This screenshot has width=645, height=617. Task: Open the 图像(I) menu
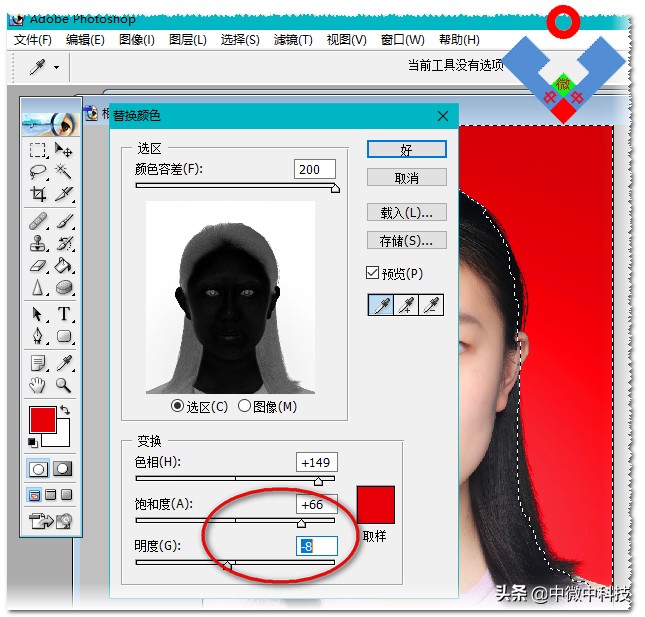(137, 40)
